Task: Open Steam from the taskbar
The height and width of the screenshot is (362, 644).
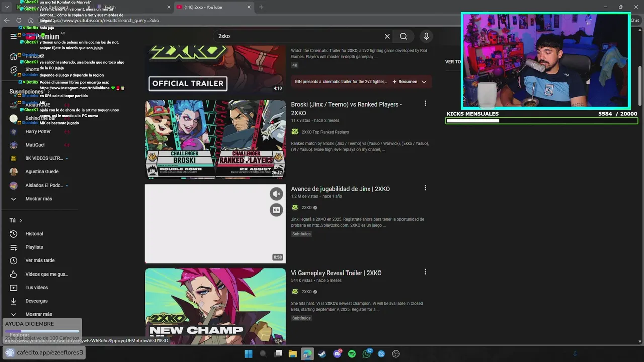Action: click(322, 354)
